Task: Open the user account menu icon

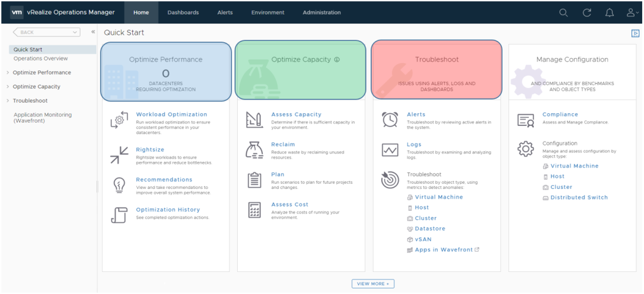Action: click(x=631, y=13)
